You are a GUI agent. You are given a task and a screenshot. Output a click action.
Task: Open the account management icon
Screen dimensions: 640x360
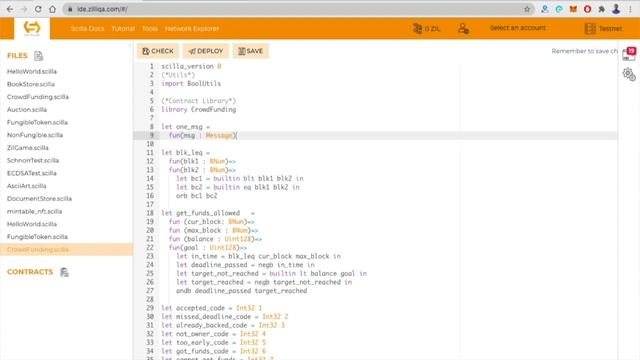[x=463, y=29]
